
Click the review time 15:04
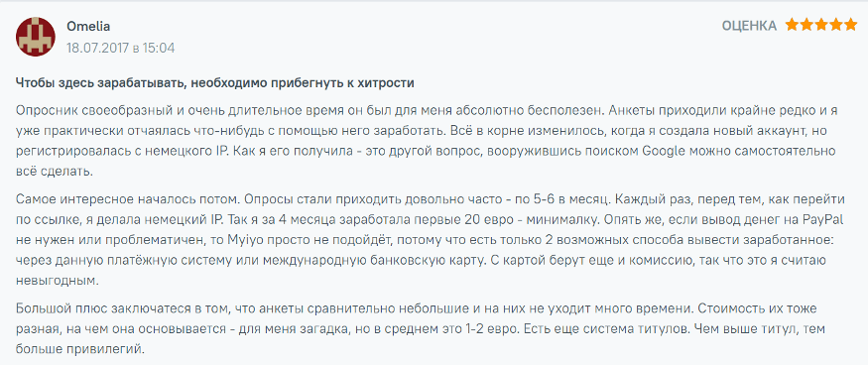tap(160, 49)
